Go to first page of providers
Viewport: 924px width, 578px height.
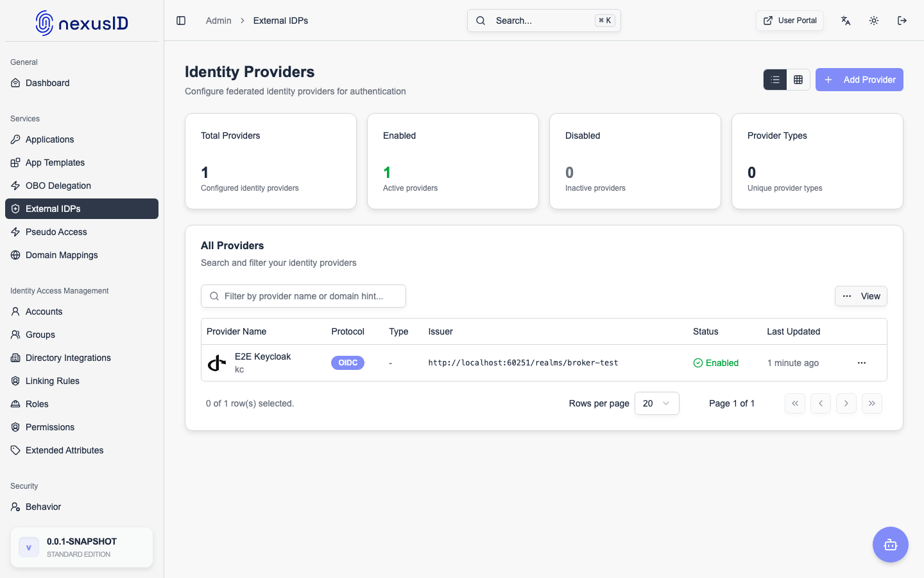pos(795,403)
